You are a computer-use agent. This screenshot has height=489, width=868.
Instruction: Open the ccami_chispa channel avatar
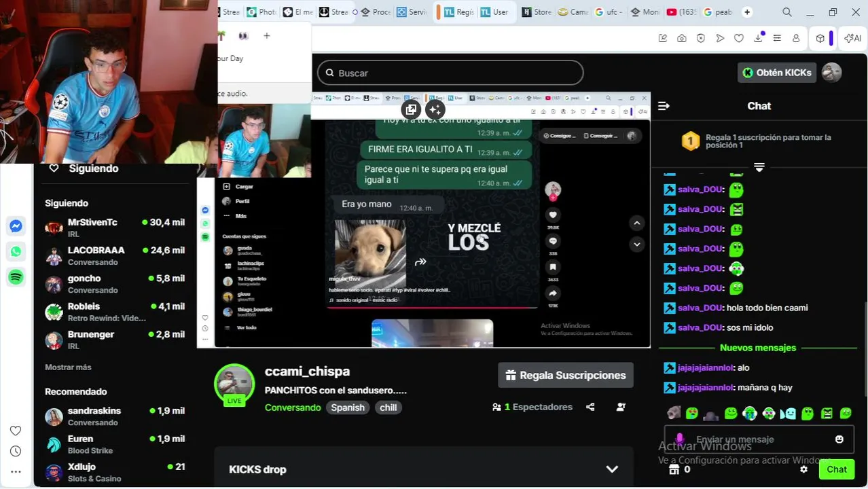point(234,384)
